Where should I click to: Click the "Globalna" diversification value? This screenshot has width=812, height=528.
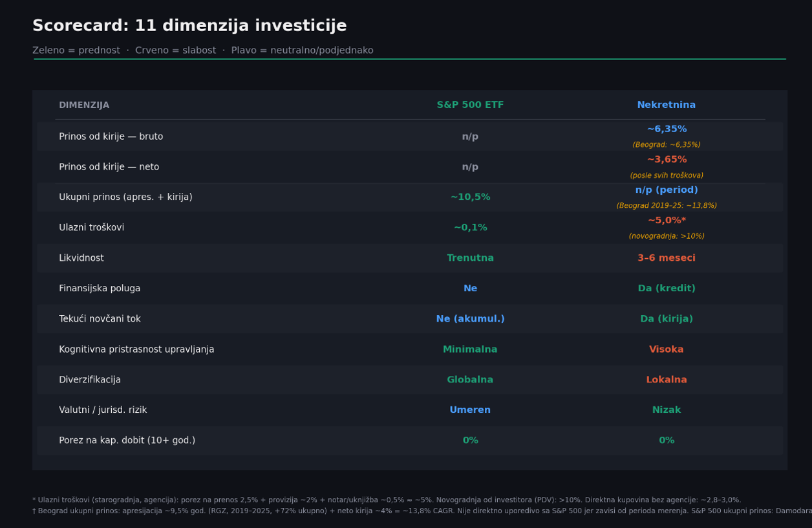coord(470,380)
